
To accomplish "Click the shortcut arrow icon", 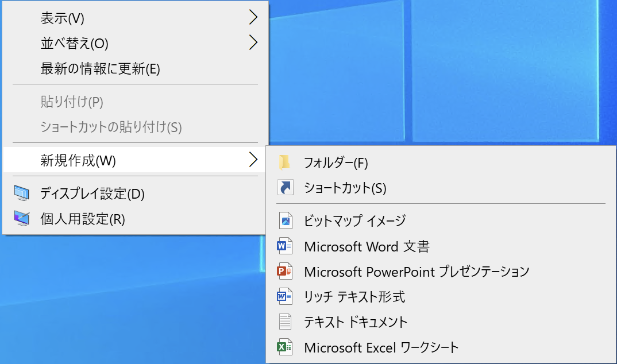I will tap(285, 188).
